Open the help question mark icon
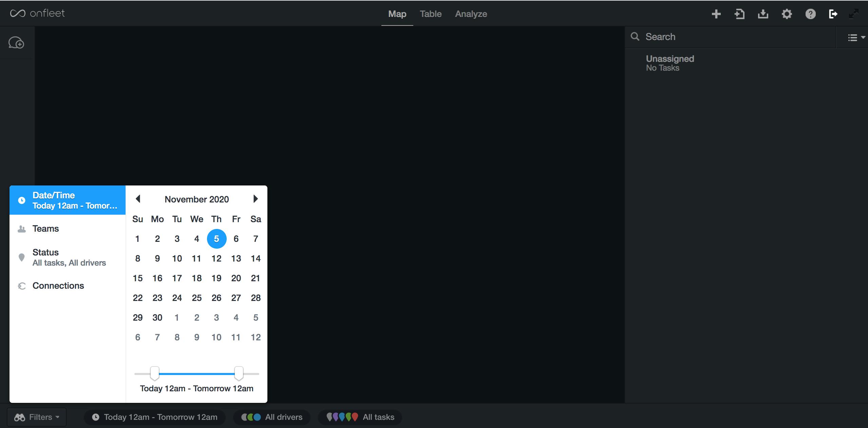Image resolution: width=868 pixels, height=428 pixels. point(810,14)
